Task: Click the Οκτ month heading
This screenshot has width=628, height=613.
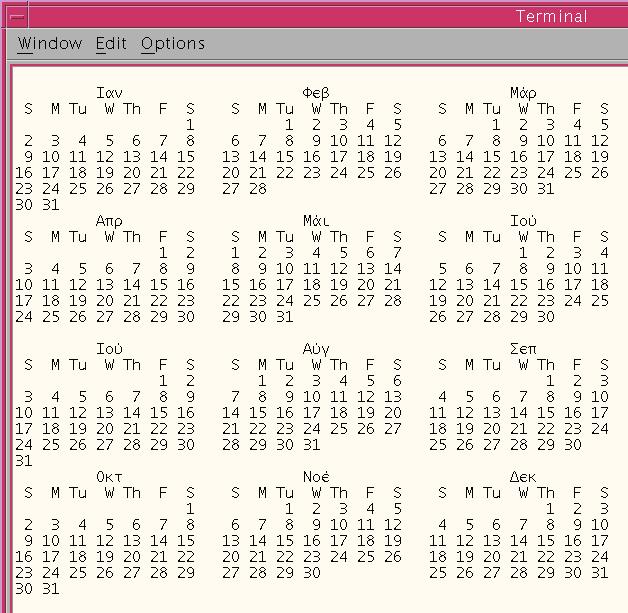Action: tap(109, 477)
